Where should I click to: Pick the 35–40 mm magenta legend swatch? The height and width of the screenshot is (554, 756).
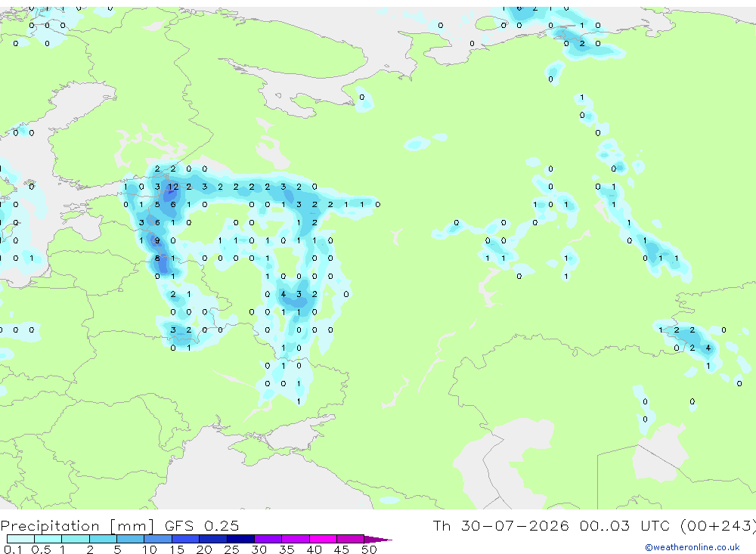(296, 539)
